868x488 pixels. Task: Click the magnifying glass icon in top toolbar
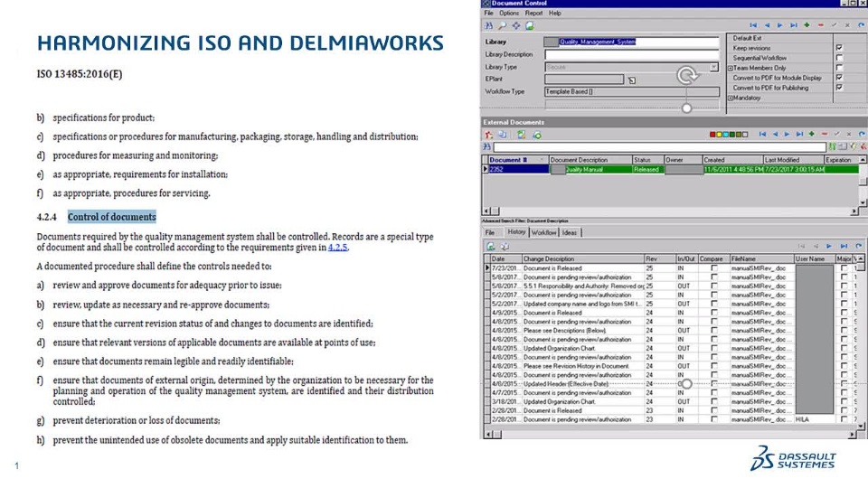pyautogui.click(x=502, y=25)
